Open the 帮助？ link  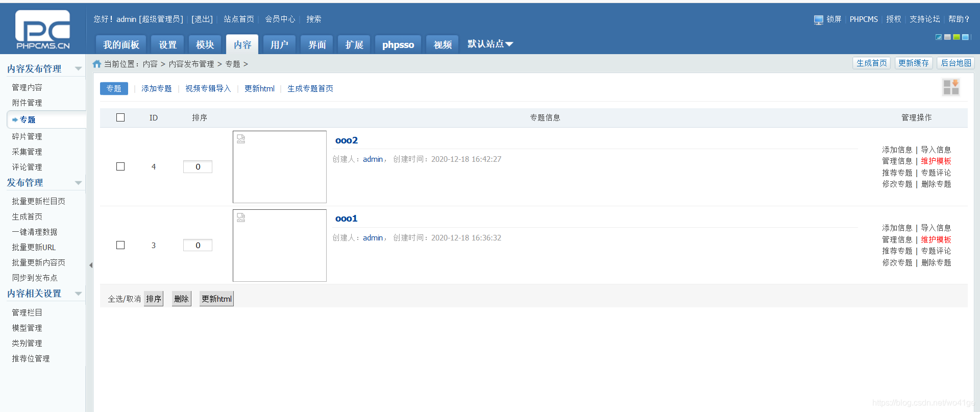click(959, 19)
